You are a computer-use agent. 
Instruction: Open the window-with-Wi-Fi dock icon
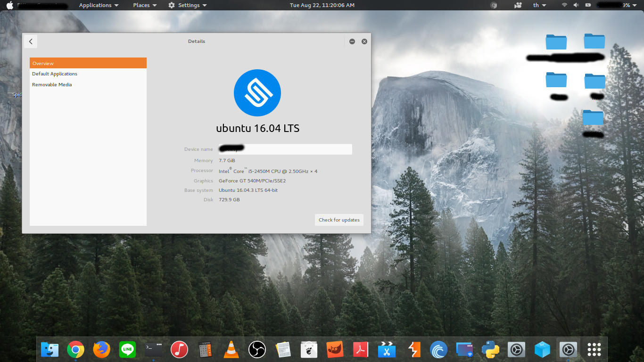pos(465,350)
